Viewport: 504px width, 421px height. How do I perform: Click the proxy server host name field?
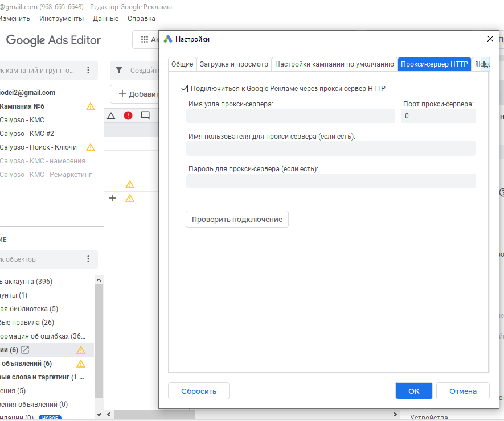click(x=290, y=116)
